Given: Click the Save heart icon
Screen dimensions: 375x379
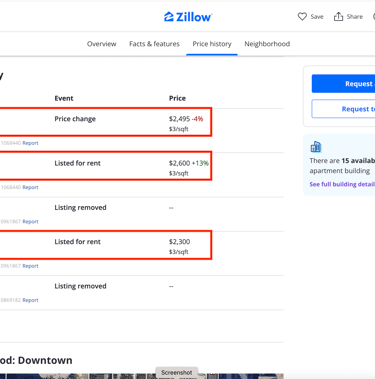Looking at the screenshot, I should [302, 16].
